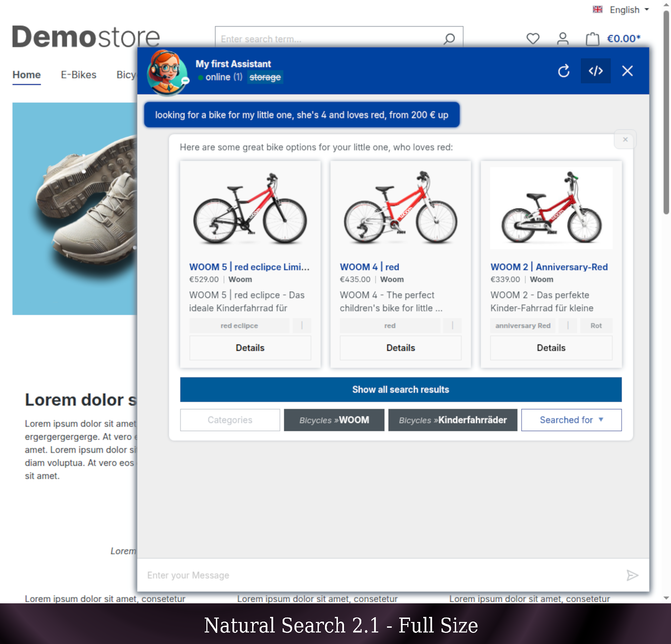This screenshot has width=671, height=644.
Task: Click the WOOM 2 bike thumbnail
Action: pyautogui.click(x=551, y=208)
